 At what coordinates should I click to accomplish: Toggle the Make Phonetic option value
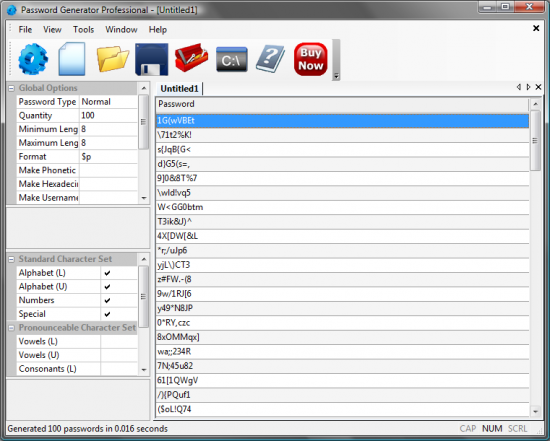tap(108, 170)
